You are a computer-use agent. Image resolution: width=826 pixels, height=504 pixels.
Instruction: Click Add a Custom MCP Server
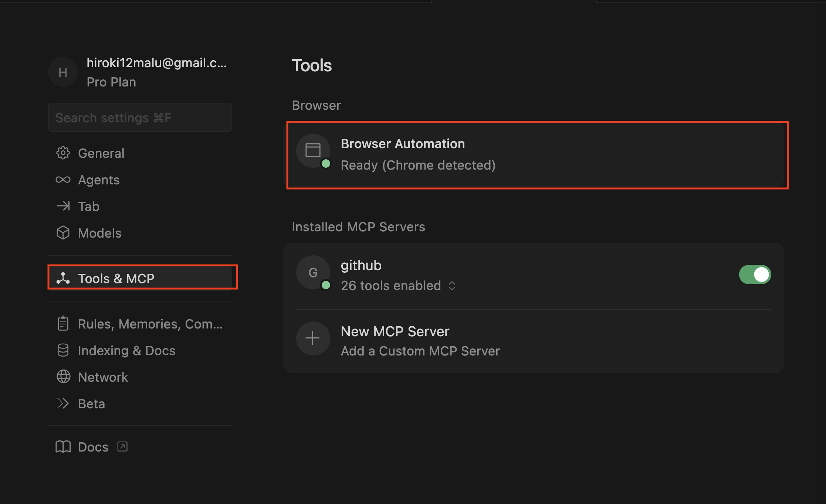(420, 351)
